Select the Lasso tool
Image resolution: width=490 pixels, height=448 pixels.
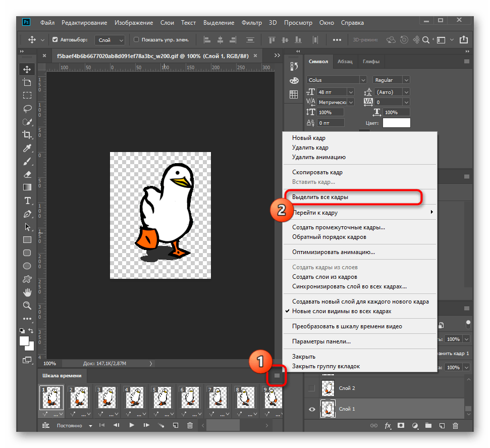27,108
